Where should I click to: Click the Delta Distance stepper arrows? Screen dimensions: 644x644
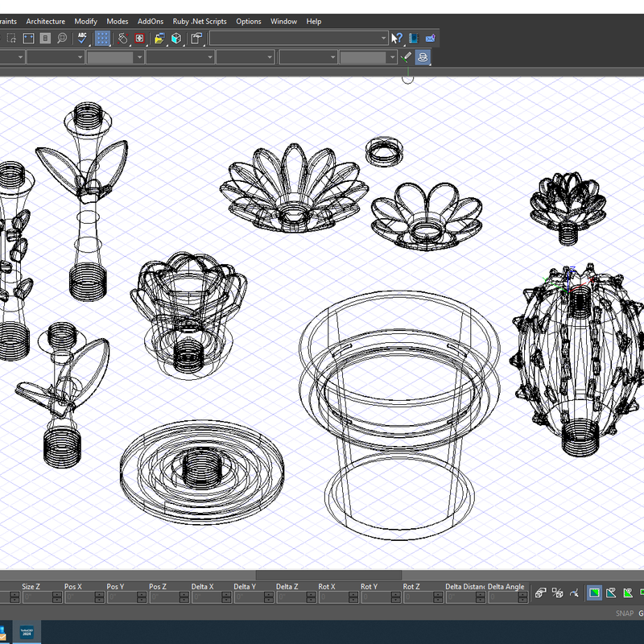point(480,597)
